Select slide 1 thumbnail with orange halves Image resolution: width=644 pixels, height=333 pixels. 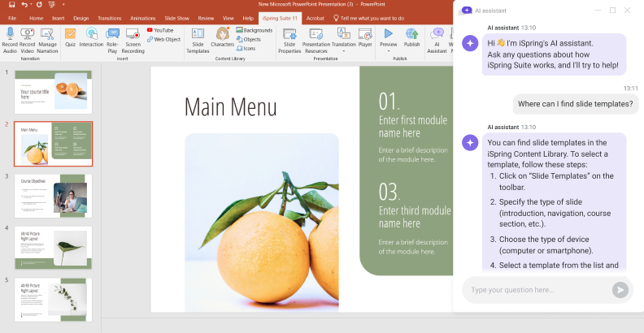pos(54,92)
